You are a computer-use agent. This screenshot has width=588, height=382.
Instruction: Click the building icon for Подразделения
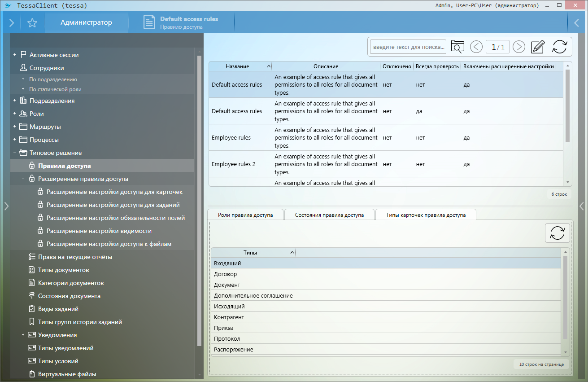[x=23, y=101]
